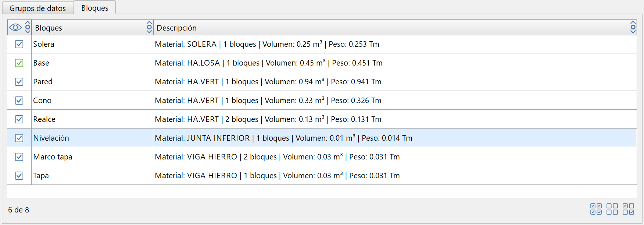The height and width of the screenshot is (225, 644).
Task: Open the sort control of visibility column
Action: coord(28,27)
